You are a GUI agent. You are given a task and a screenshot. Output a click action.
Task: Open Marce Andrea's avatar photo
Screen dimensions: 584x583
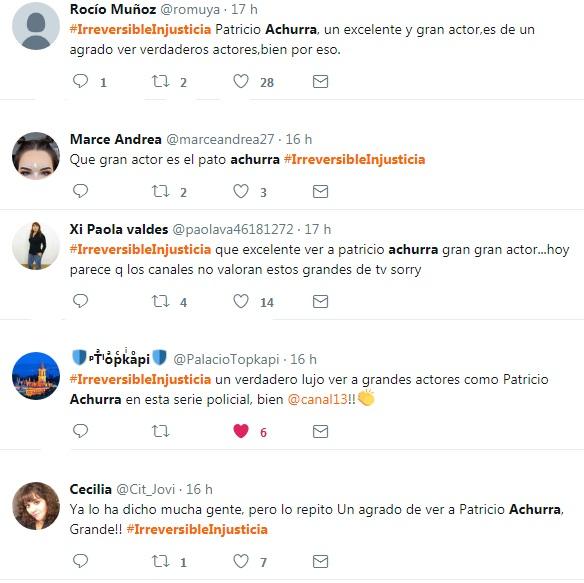tap(36, 156)
